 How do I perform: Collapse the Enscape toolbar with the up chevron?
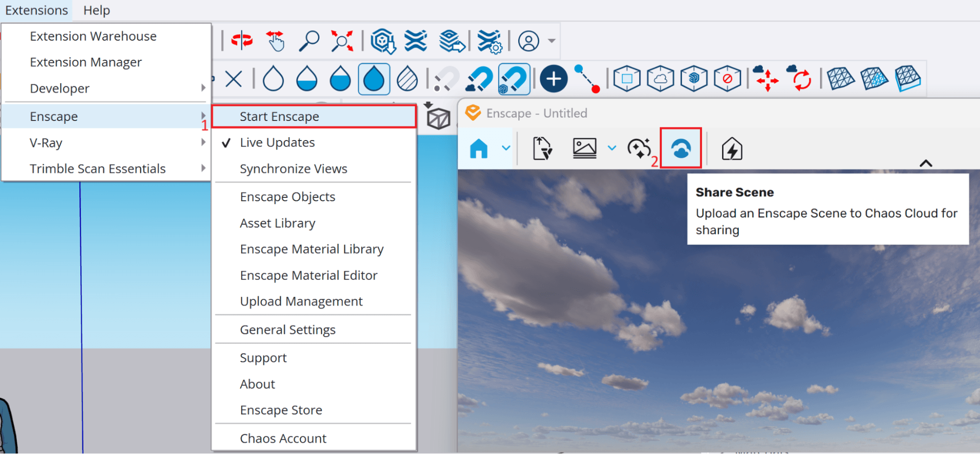point(926,163)
